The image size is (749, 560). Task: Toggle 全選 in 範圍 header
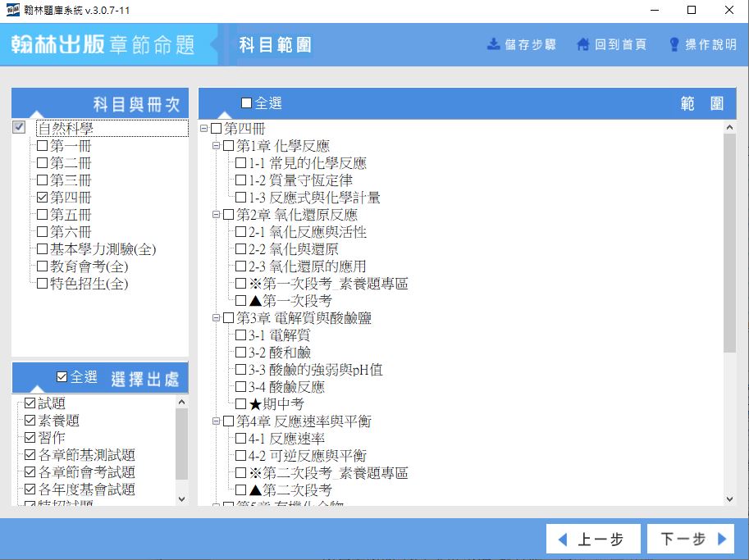click(246, 103)
